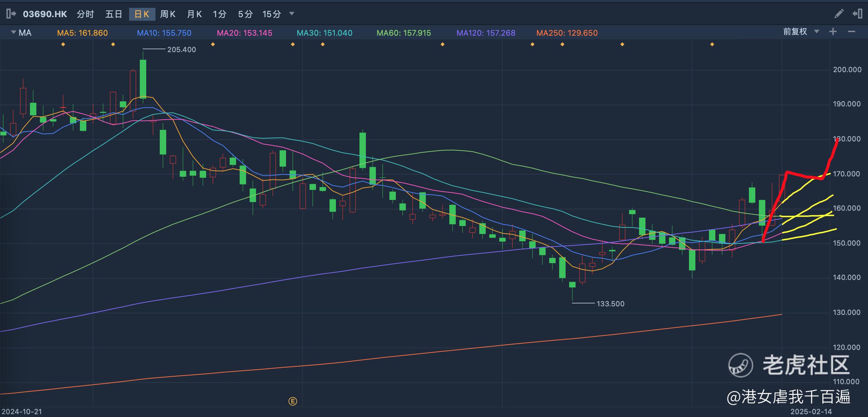
Task: Select the 5分 timeframe
Action: (245, 14)
